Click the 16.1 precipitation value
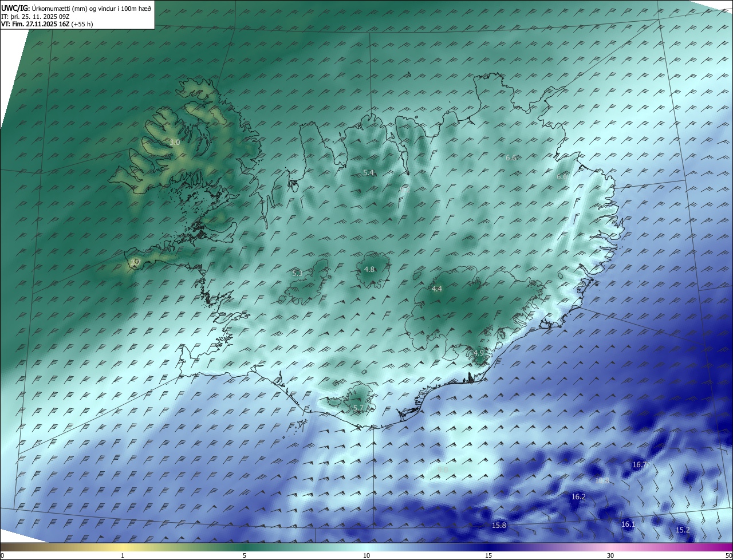This screenshot has height=560, width=733. pos(628,524)
